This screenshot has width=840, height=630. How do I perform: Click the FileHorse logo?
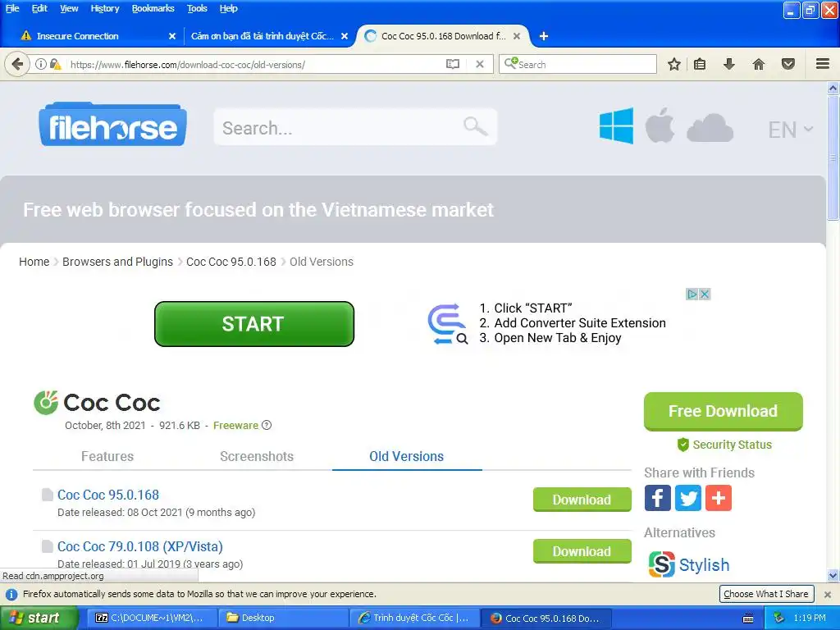tap(112, 125)
